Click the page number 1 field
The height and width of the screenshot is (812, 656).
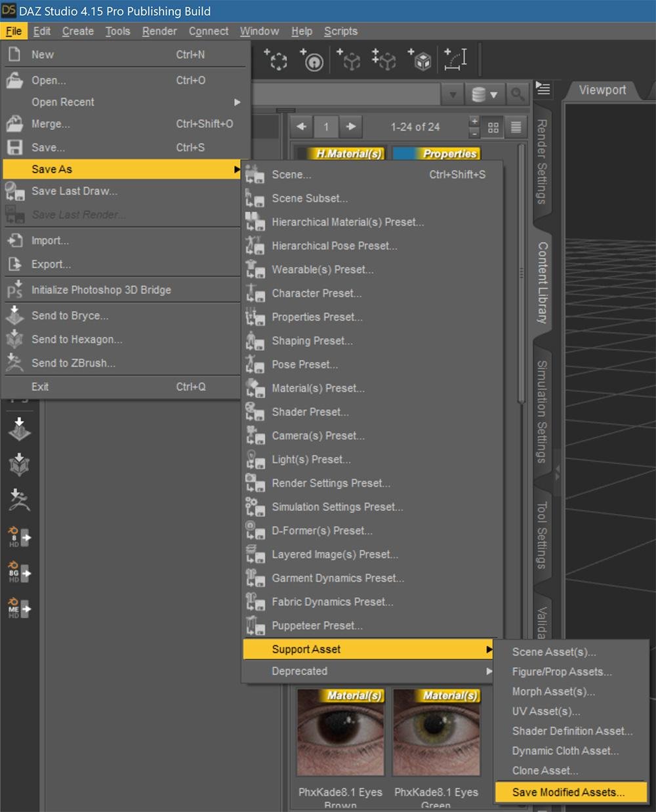click(326, 127)
